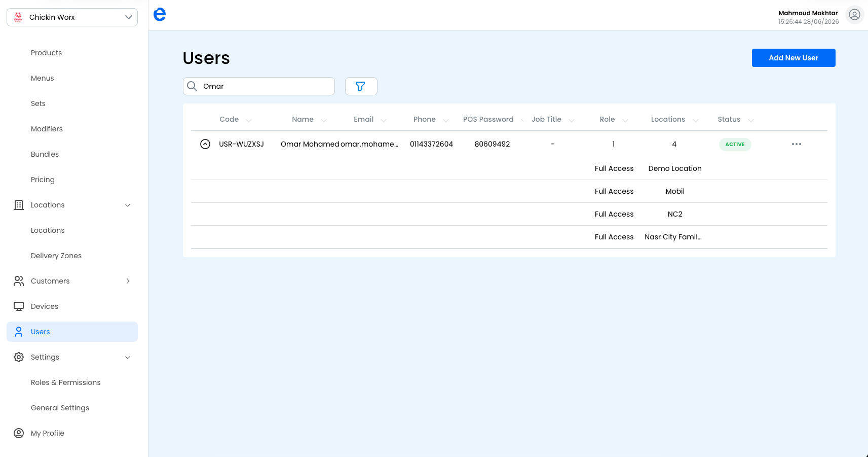The width and height of the screenshot is (868, 457).
Task: Open Bundles in the sidebar
Action: click(45, 154)
